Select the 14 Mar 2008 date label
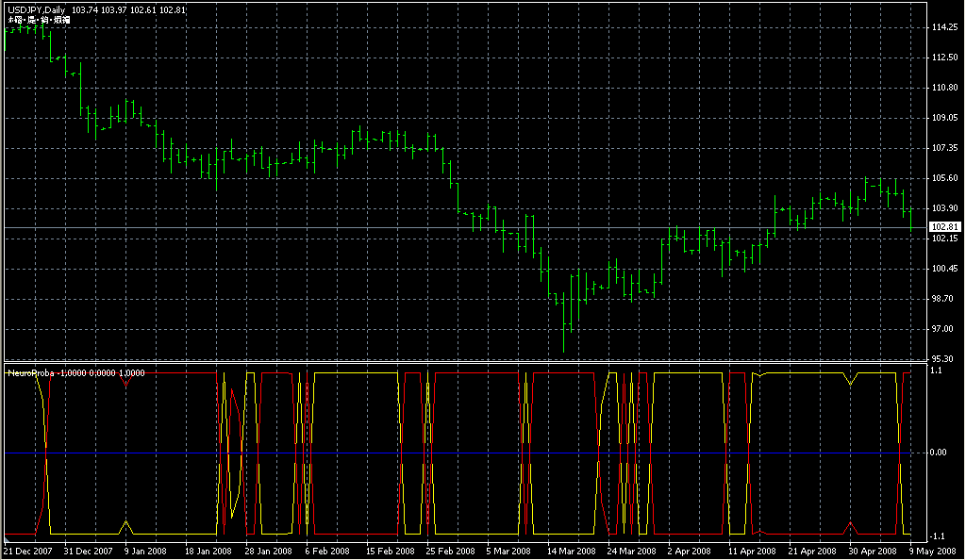The image size is (966, 560). pyautogui.click(x=572, y=551)
